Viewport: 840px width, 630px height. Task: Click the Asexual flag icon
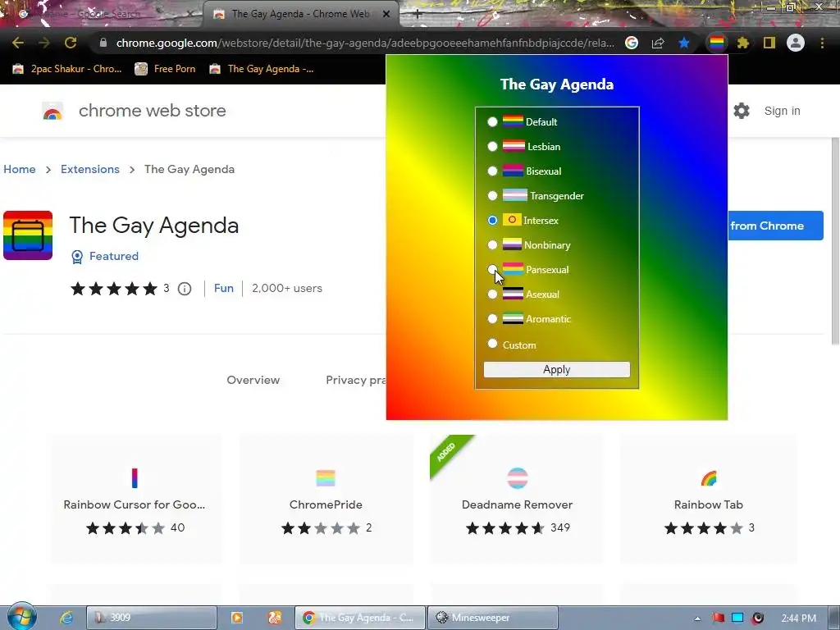(513, 294)
